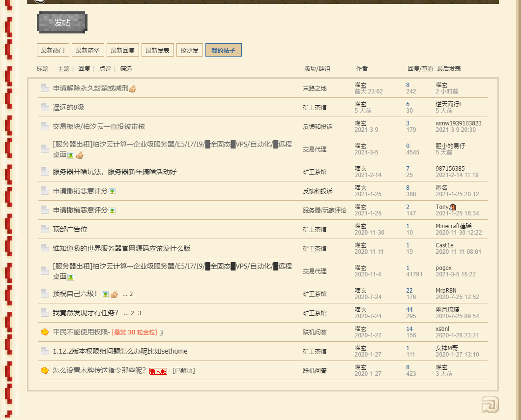Click the image attachment icon beside 预祝自己六级
521x420 pixels.
[105, 294]
